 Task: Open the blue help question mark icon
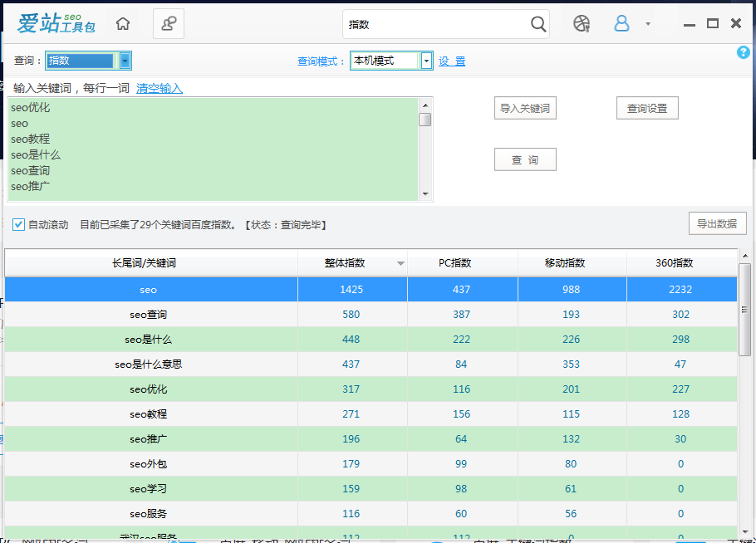pyautogui.click(x=744, y=52)
